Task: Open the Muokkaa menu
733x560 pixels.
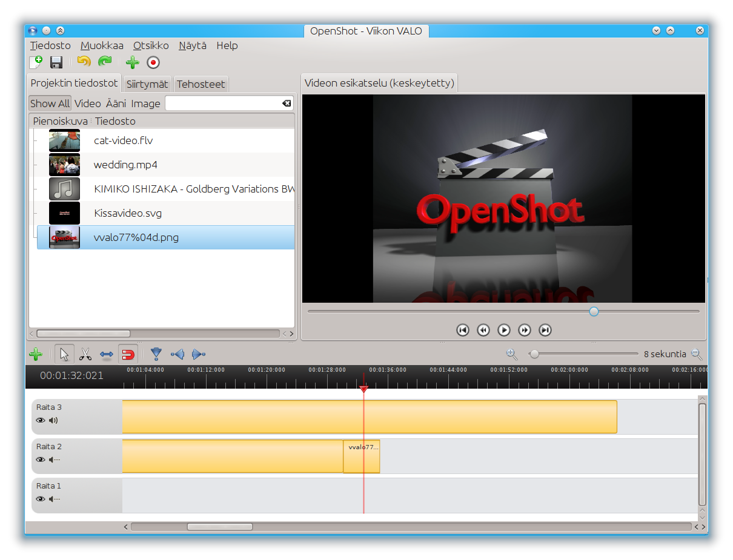Action: coord(102,45)
